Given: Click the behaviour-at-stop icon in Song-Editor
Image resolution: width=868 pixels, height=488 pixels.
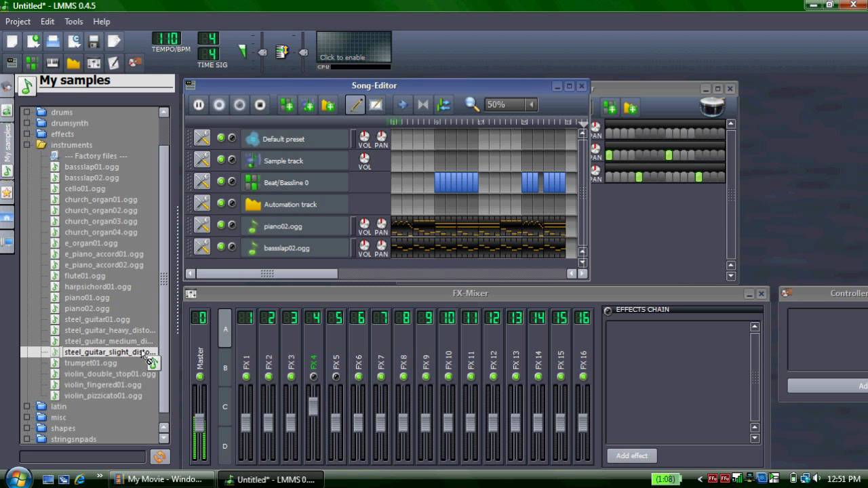Looking at the screenshot, I should point(443,105).
